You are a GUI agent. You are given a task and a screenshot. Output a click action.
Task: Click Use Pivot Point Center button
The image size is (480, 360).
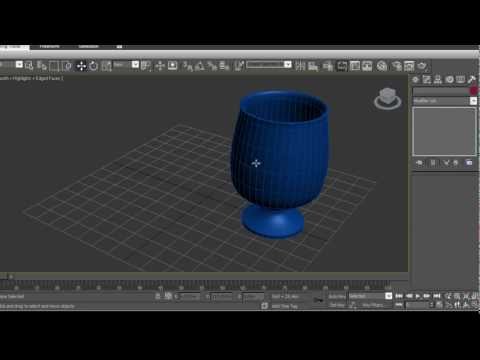tap(146, 66)
